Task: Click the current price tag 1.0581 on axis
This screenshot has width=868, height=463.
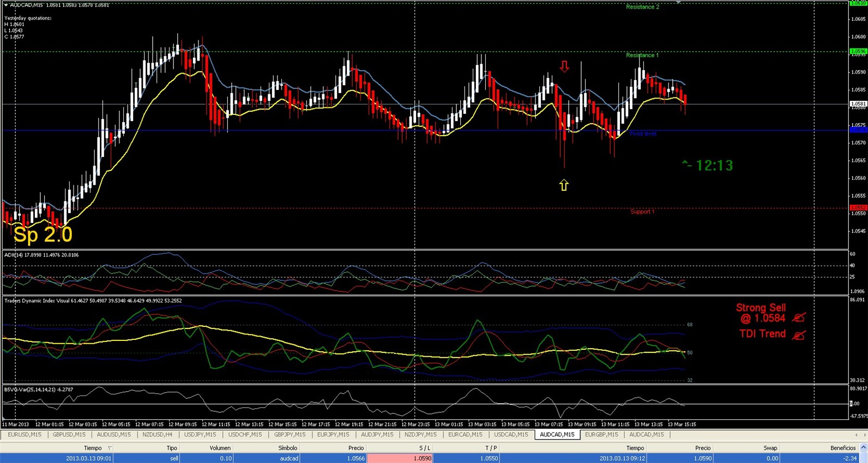Action: (x=858, y=103)
